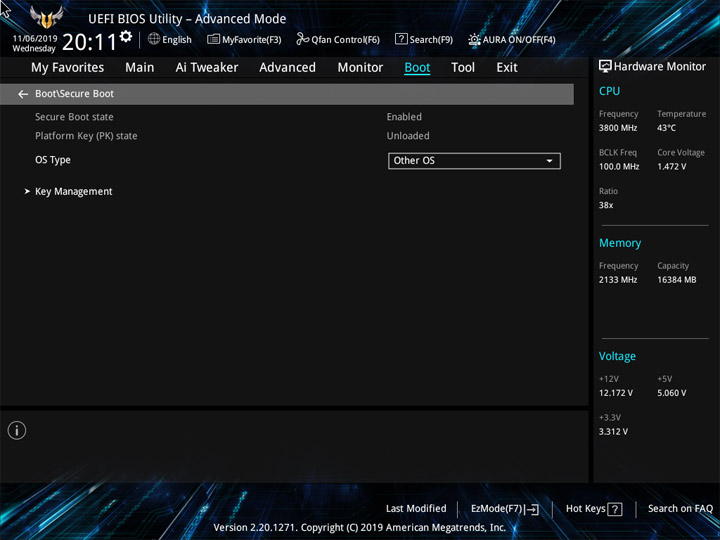Switch to the Main tab
The height and width of the screenshot is (540, 720).
[140, 68]
